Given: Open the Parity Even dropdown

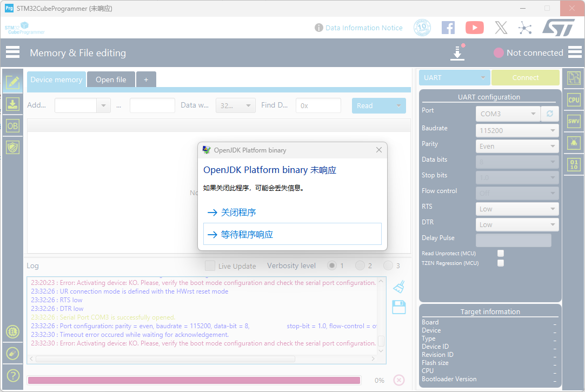Looking at the screenshot, I should pyautogui.click(x=517, y=146).
